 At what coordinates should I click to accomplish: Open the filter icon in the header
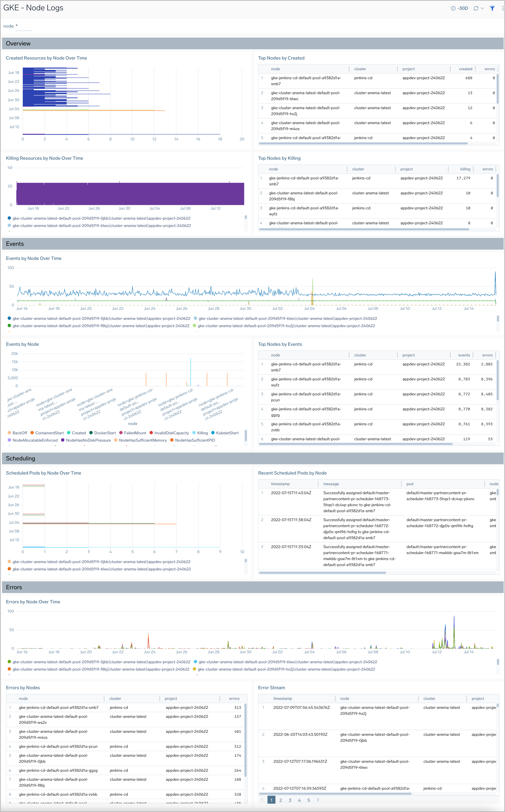[x=492, y=8]
